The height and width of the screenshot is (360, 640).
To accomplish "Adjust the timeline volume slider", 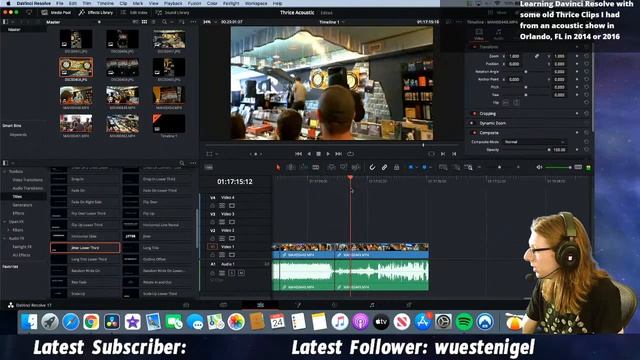I will coord(558,167).
